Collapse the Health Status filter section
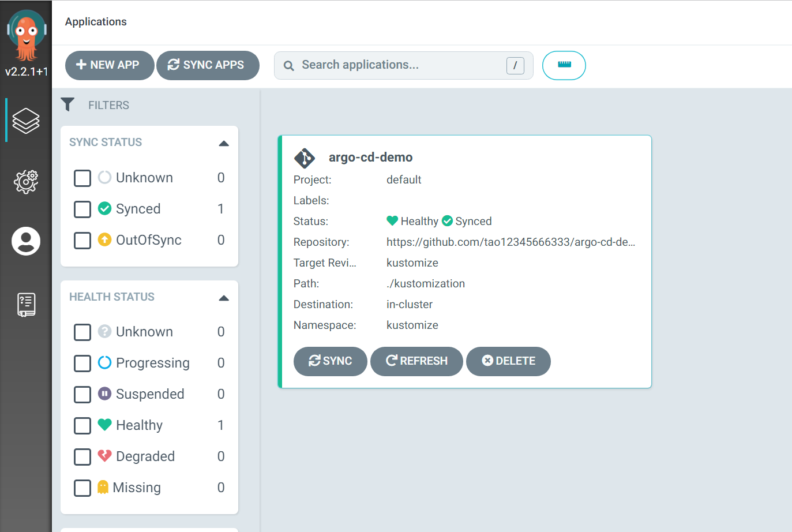792x532 pixels. pos(224,298)
